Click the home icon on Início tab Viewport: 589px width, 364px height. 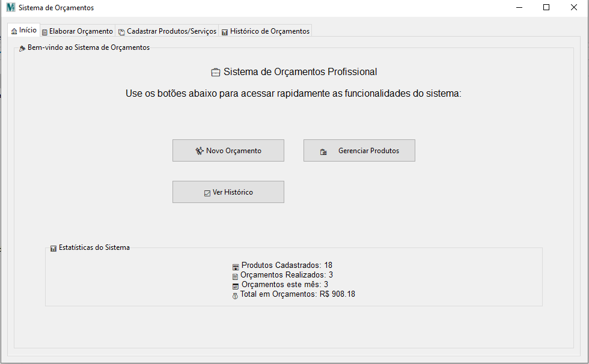point(14,31)
